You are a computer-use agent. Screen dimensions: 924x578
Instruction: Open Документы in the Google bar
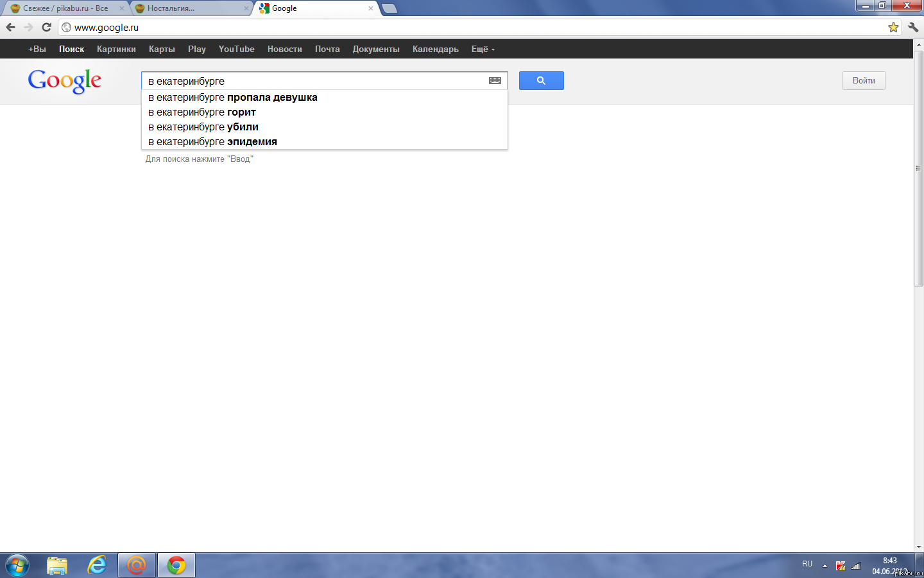pyautogui.click(x=376, y=49)
